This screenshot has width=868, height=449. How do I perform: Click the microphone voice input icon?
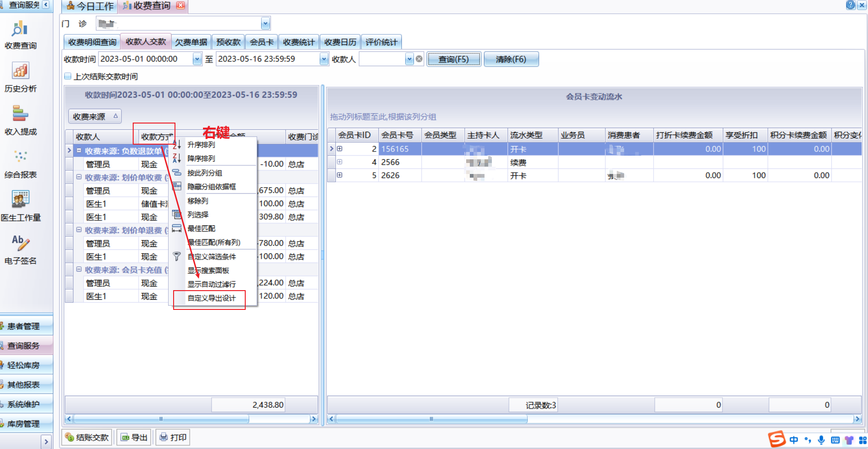click(821, 440)
